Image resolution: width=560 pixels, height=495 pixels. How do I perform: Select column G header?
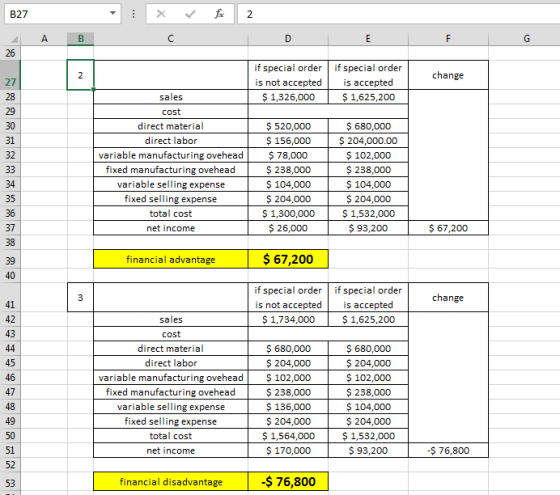pyautogui.click(x=526, y=39)
